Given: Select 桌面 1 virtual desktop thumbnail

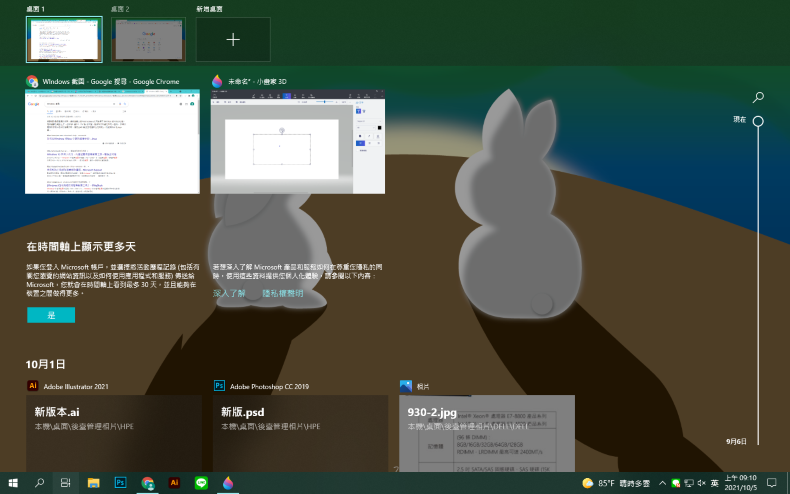Looking at the screenshot, I should pyautogui.click(x=64, y=39).
